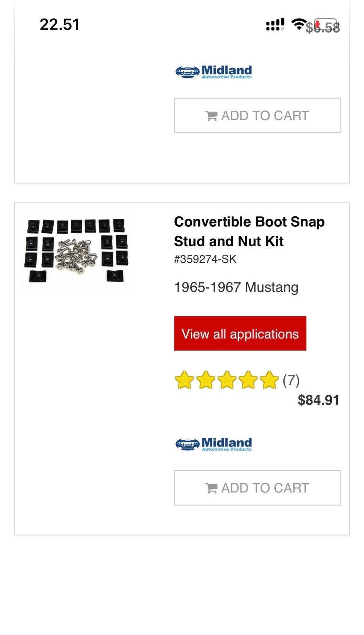Tap the 22.51 clock in the status bar

click(60, 25)
